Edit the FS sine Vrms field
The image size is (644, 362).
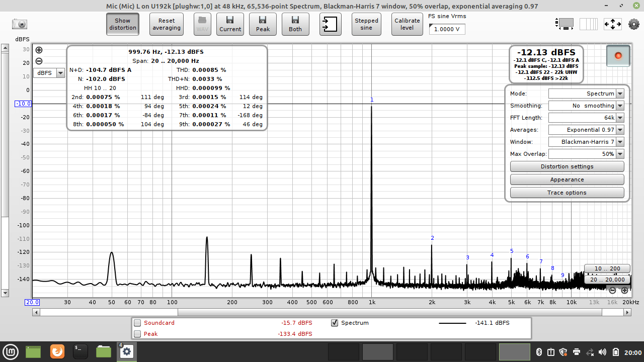coord(447,29)
